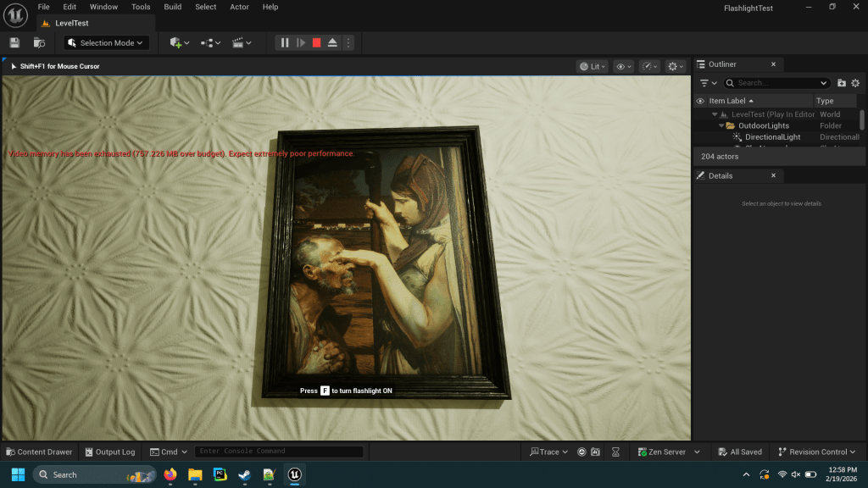
Task: Expand the Lit view mode dropdown
Action: [592, 66]
